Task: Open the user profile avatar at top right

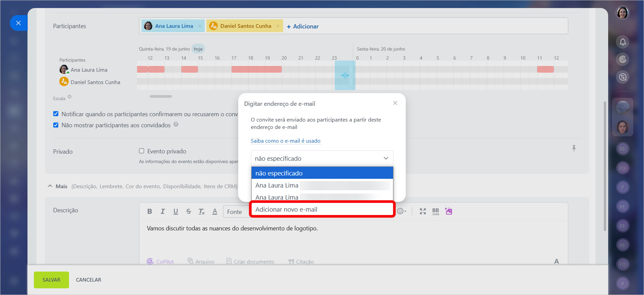Action: point(623,13)
